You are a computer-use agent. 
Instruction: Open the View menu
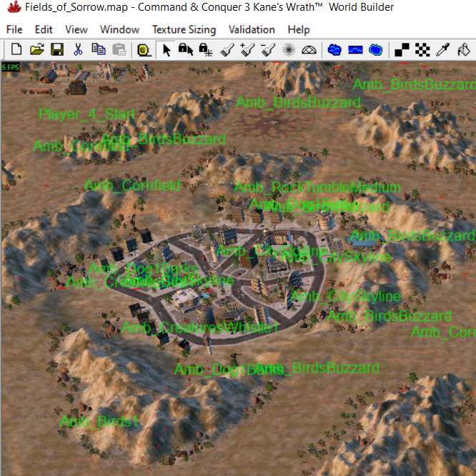[x=76, y=29]
